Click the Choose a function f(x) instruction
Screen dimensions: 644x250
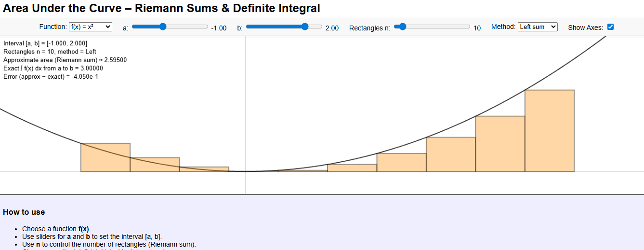point(56,229)
